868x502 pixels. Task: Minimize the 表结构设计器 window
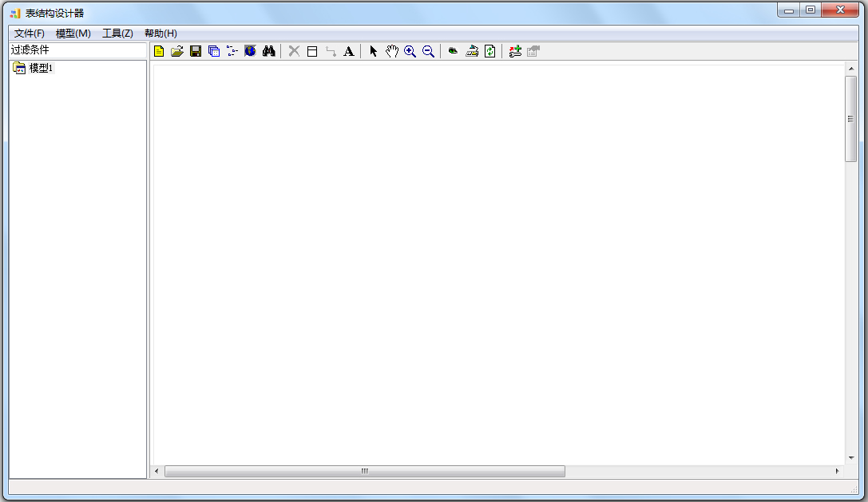click(x=789, y=10)
